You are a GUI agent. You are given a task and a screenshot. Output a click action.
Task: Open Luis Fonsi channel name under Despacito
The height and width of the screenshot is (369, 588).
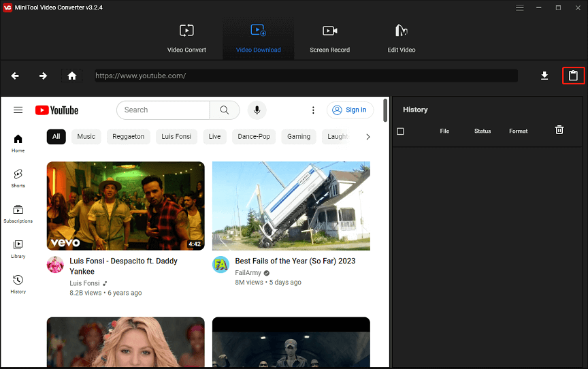(84, 283)
